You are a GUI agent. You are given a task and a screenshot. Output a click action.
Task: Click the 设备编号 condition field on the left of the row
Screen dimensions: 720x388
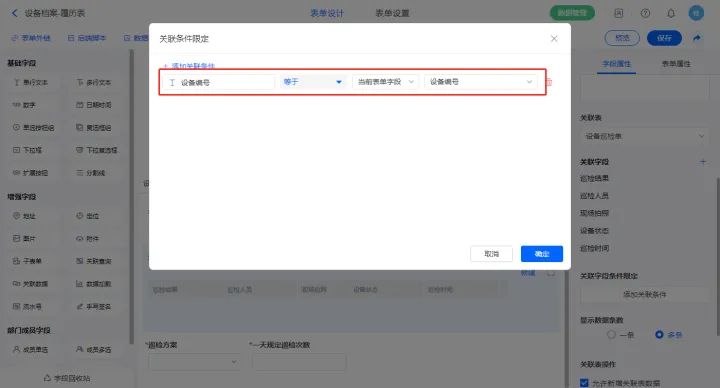click(x=219, y=82)
